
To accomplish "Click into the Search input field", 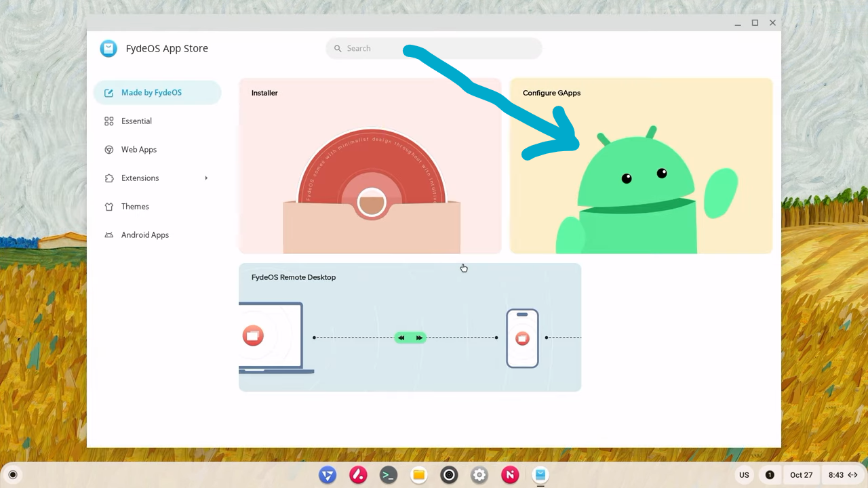I will [x=441, y=49].
